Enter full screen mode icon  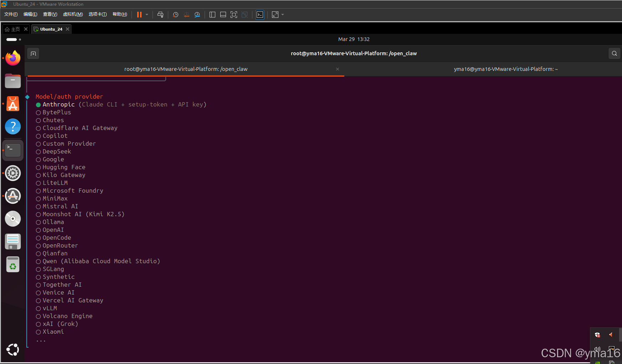pos(234,15)
